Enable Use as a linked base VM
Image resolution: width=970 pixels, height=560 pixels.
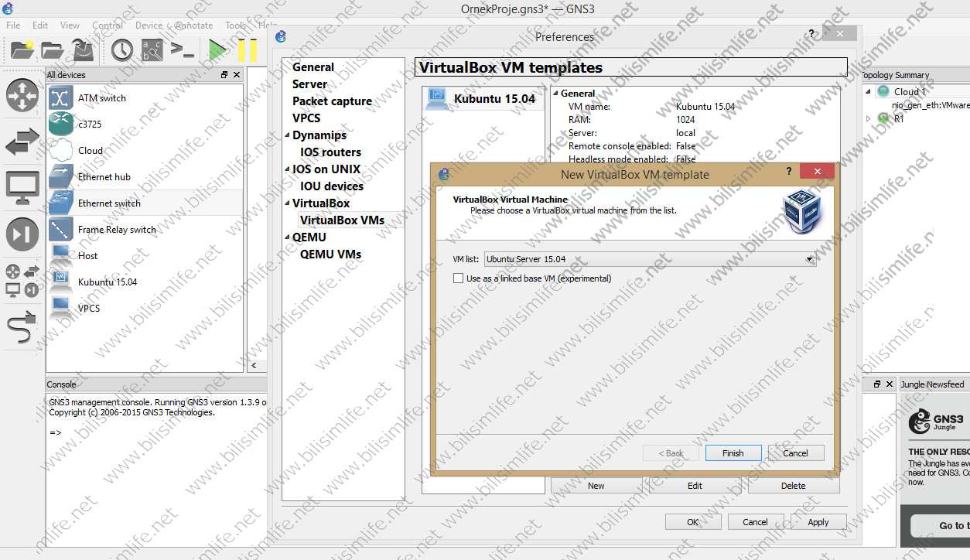coord(459,278)
